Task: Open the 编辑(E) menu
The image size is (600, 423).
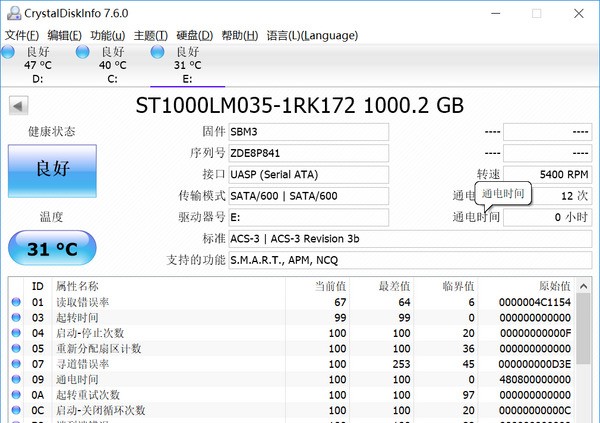Action: click(64, 36)
